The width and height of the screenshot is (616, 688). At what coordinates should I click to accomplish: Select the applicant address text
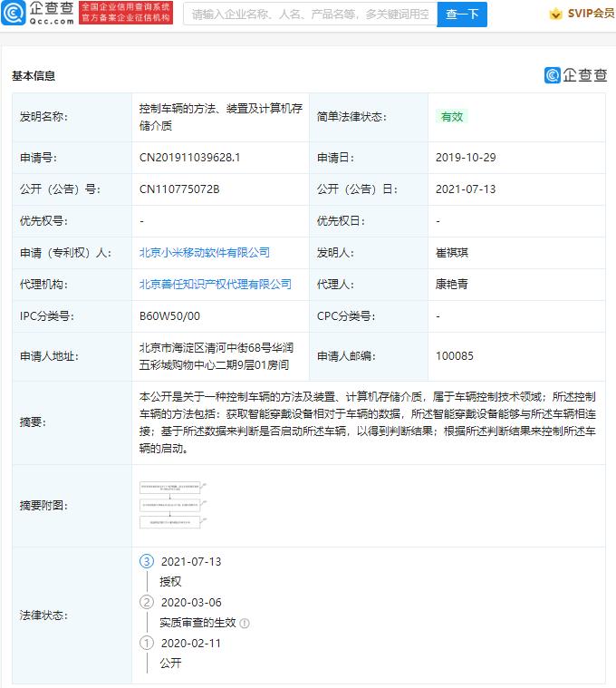tap(217, 356)
